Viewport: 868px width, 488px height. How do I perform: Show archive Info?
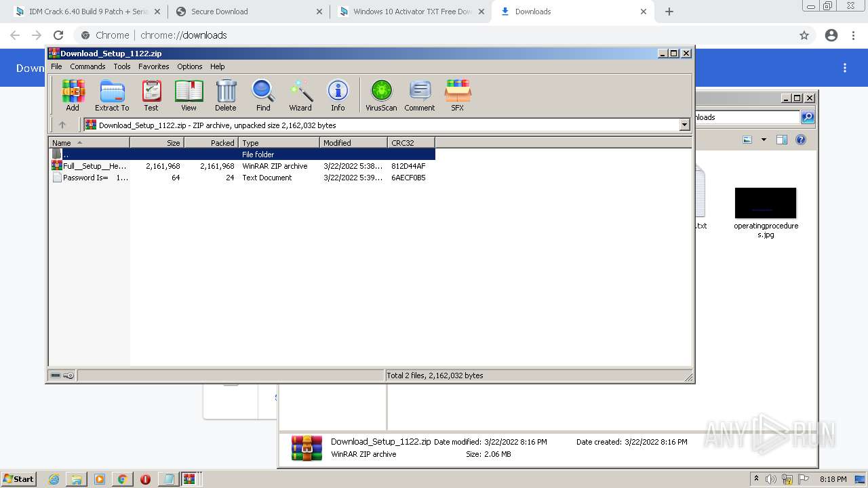coord(338,95)
